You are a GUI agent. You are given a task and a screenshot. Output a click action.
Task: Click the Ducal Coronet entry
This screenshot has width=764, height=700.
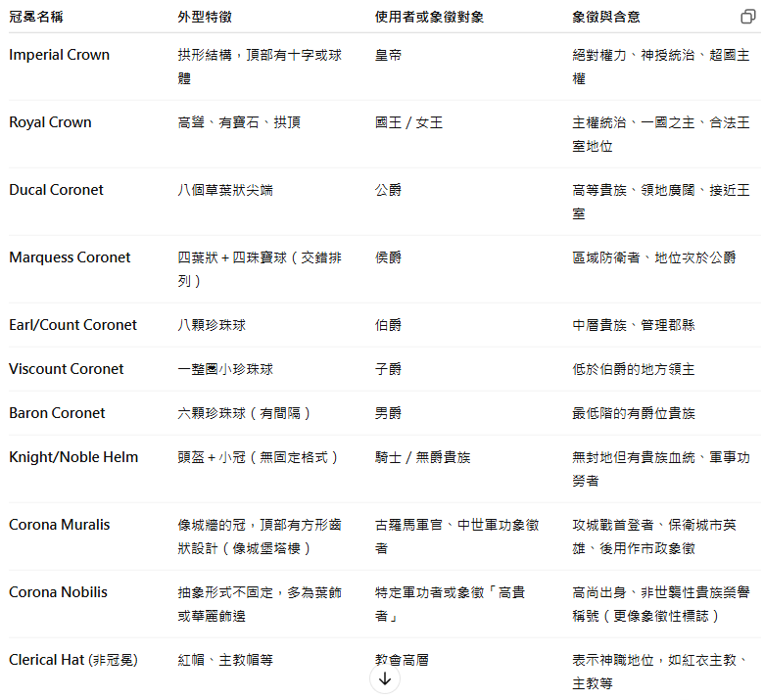click(56, 190)
